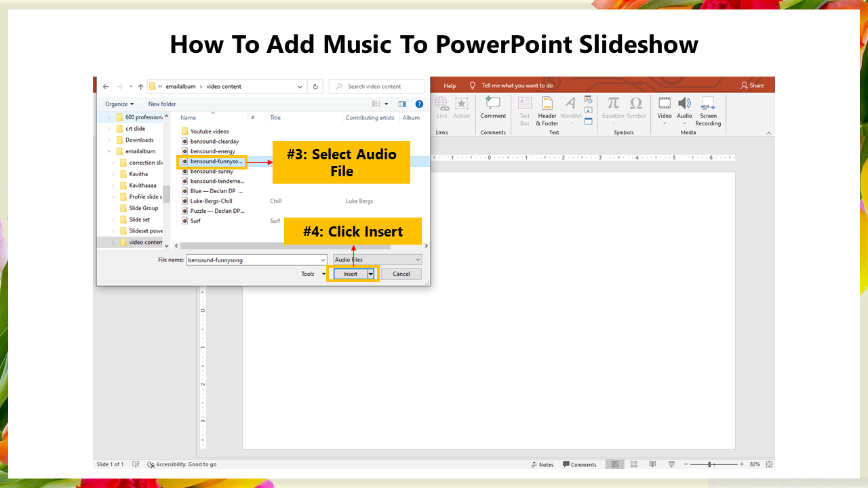868x488 pixels.
Task: Open the change view dropdown arrow
Action: [x=387, y=104]
